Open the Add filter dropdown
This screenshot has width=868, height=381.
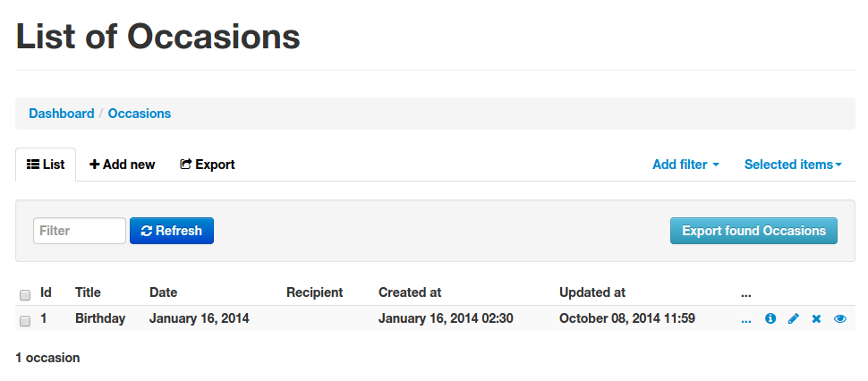(685, 165)
